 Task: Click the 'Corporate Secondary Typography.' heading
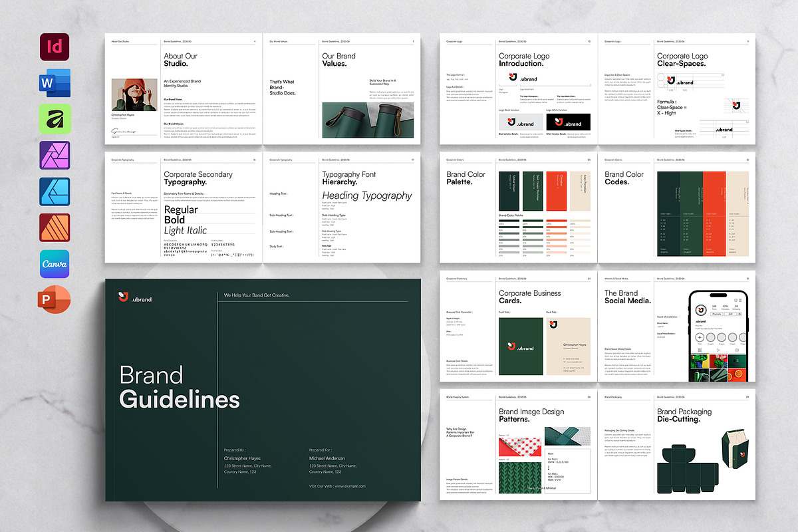point(198,178)
